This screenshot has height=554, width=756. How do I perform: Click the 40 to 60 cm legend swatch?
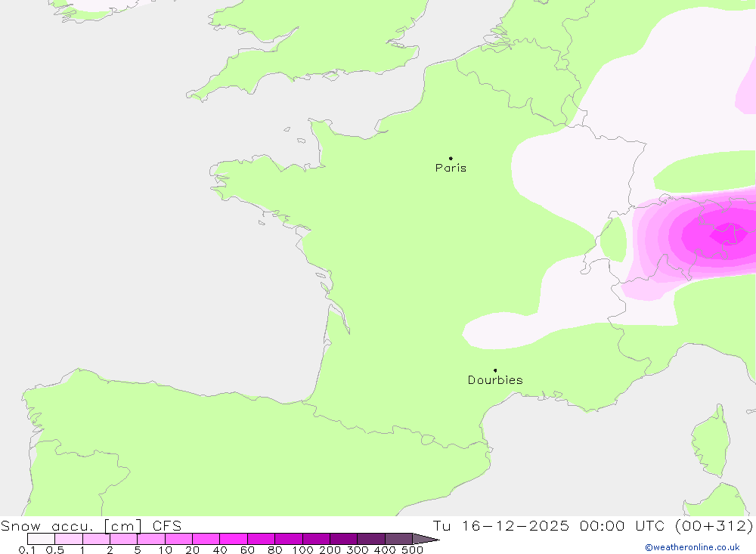pos(234,539)
